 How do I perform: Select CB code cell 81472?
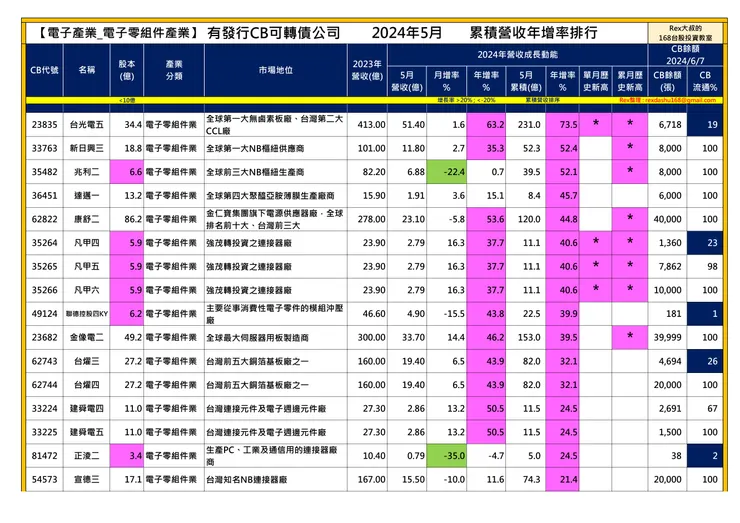coord(44,456)
